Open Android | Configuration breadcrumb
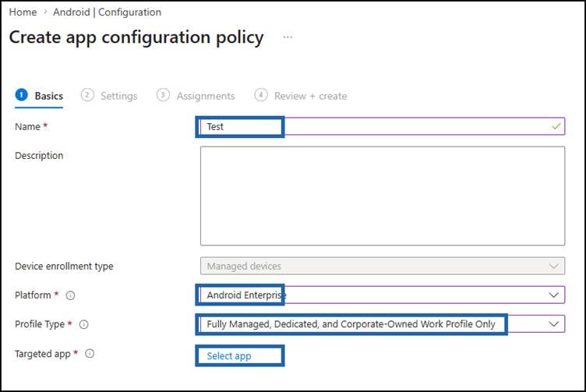This screenshot has height=392, width=586. tap(107, 12)
